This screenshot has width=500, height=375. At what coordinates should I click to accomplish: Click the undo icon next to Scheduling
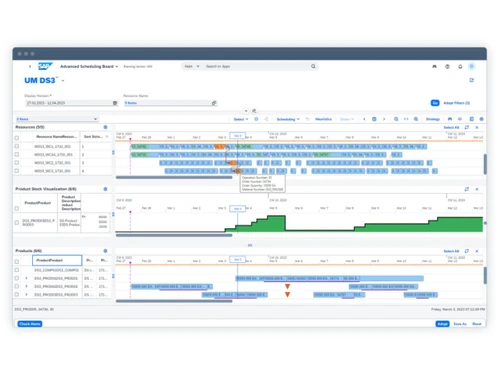[307, 119]
